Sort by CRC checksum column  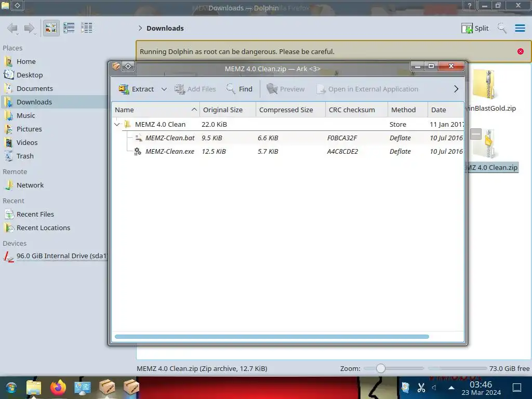[x=356, y=110]
